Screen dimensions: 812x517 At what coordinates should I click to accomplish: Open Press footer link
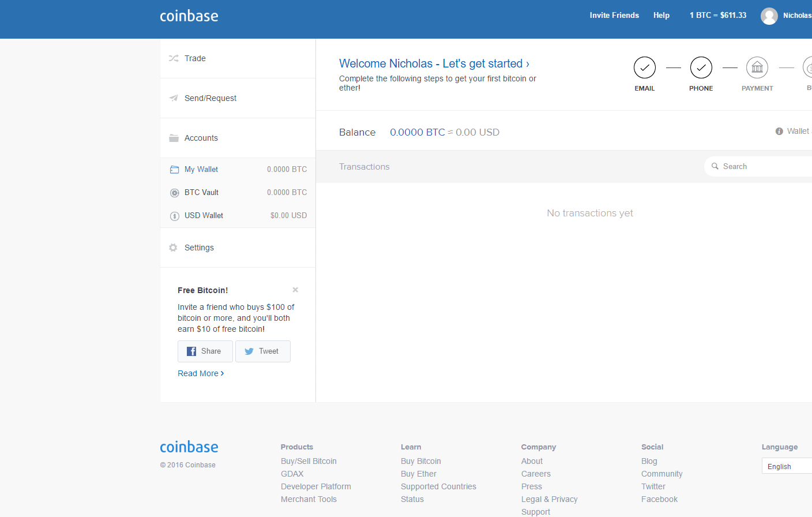[532, 486]
